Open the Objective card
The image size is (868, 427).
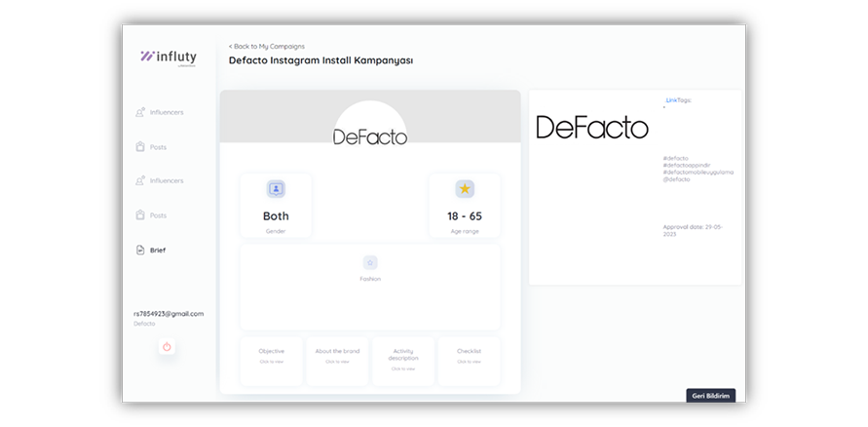click(271, 361)
